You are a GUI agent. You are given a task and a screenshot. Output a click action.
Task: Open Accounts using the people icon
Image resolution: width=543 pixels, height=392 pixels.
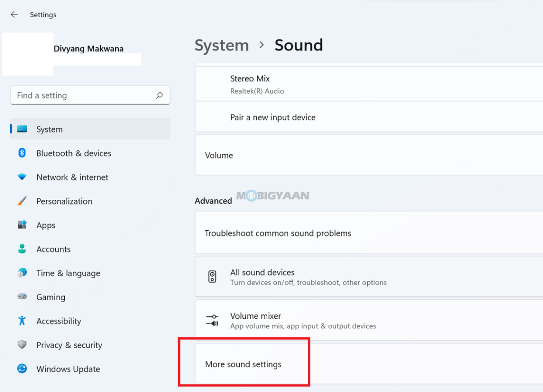pyautogui.click(x=22, y=249)
